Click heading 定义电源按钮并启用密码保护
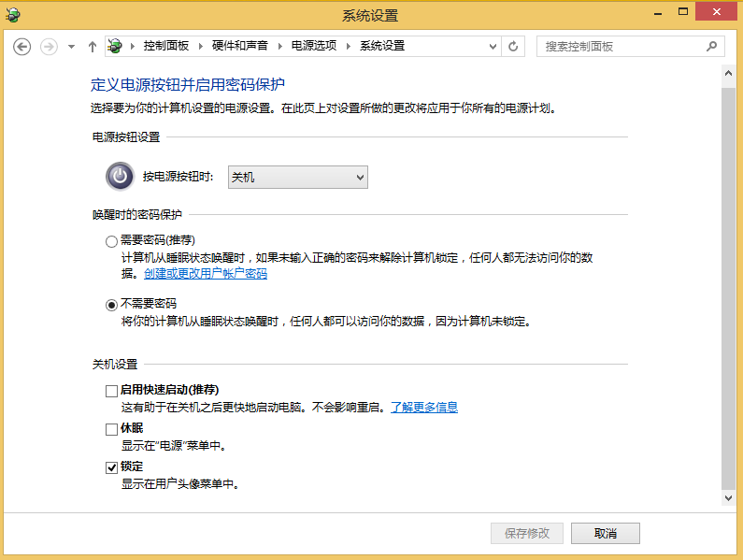The height and width of the screenshot is (560, 743). 188,85
